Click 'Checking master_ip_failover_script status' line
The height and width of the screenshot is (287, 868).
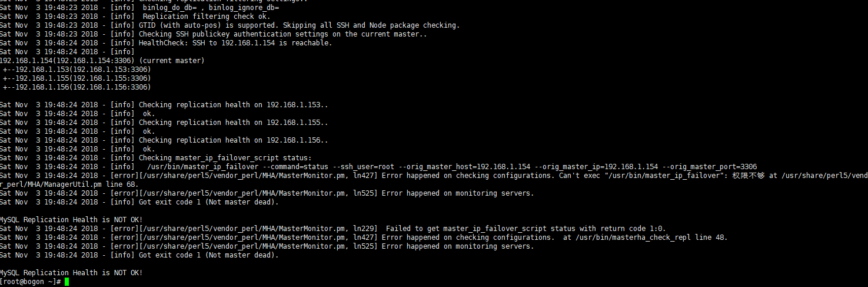point(225,158)
